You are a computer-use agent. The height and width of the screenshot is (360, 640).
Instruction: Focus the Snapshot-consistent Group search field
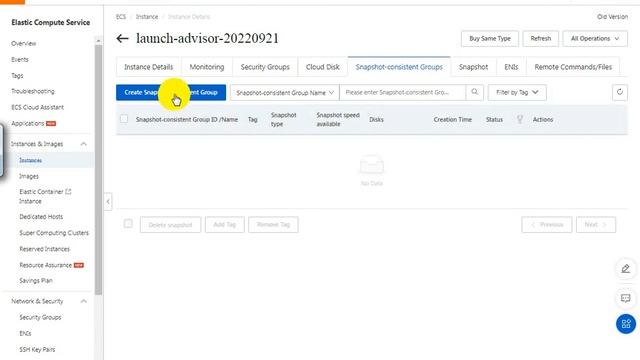[x=402, y=92]
